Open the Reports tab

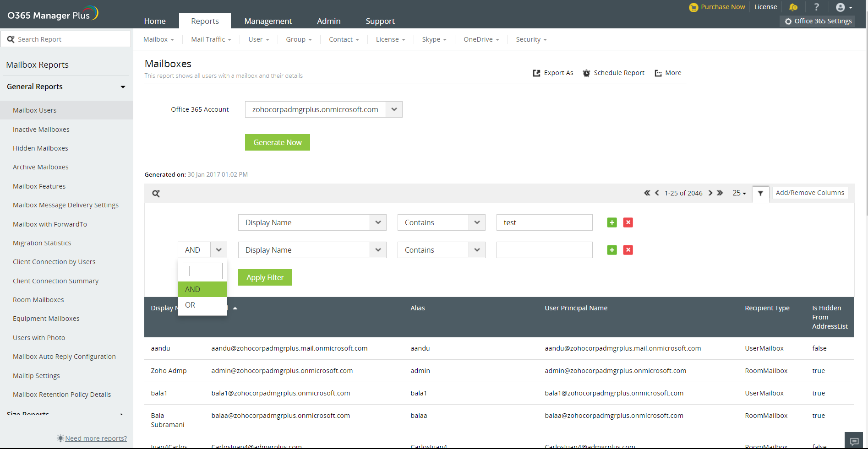pos(205,21)
